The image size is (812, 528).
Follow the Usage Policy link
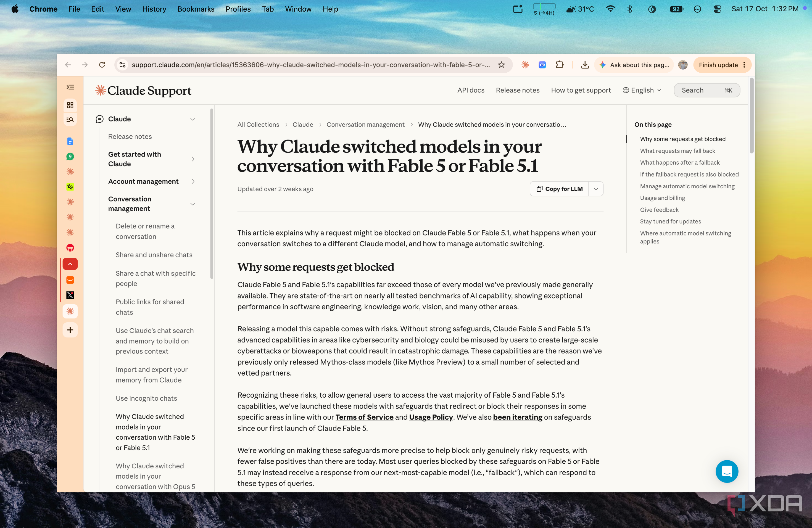pos(431,417)
